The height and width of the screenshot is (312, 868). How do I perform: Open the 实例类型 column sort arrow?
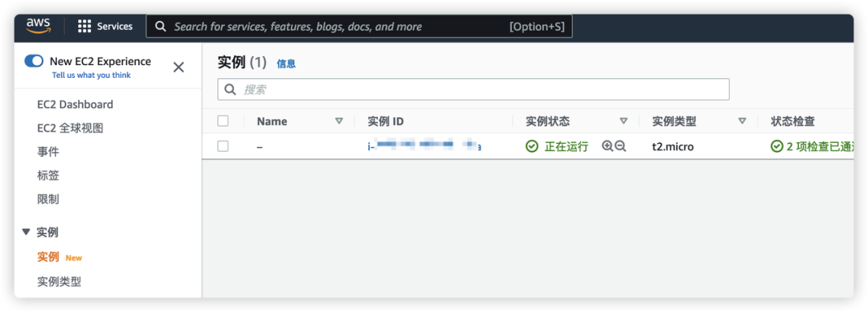pos(743,121)
